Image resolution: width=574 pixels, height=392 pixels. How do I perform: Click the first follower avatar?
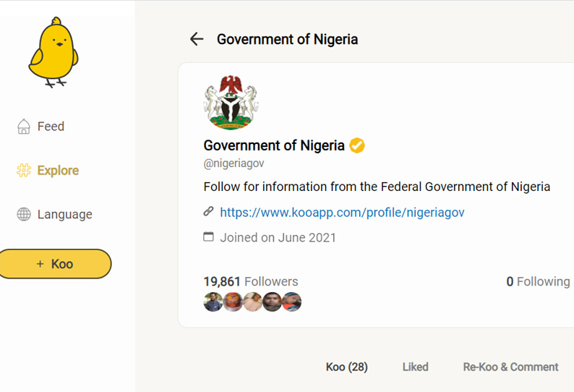click(x=213, y=302)
